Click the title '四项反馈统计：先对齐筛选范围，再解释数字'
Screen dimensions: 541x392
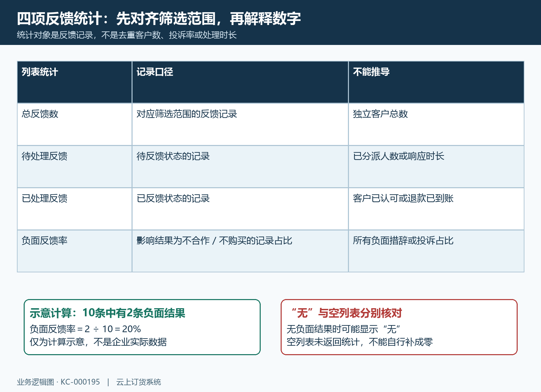[x=159, y=18]
